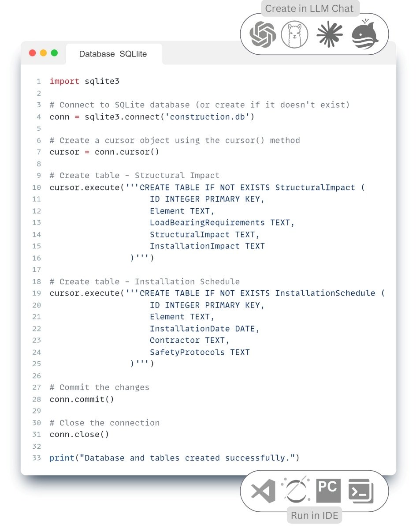Click InstallationDate DATE column definition

click(204, 329)
